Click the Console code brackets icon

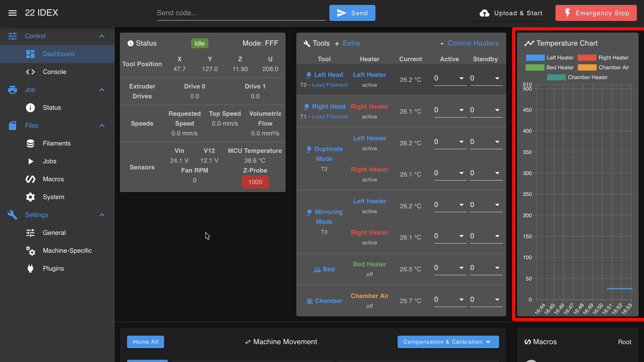30,72
